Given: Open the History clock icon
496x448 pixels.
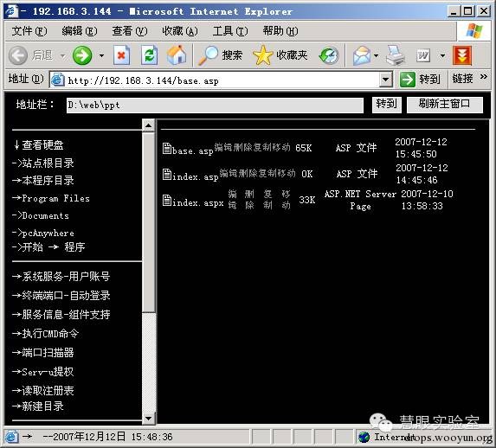Looking at the screenshot, I should tap(329, 55).
